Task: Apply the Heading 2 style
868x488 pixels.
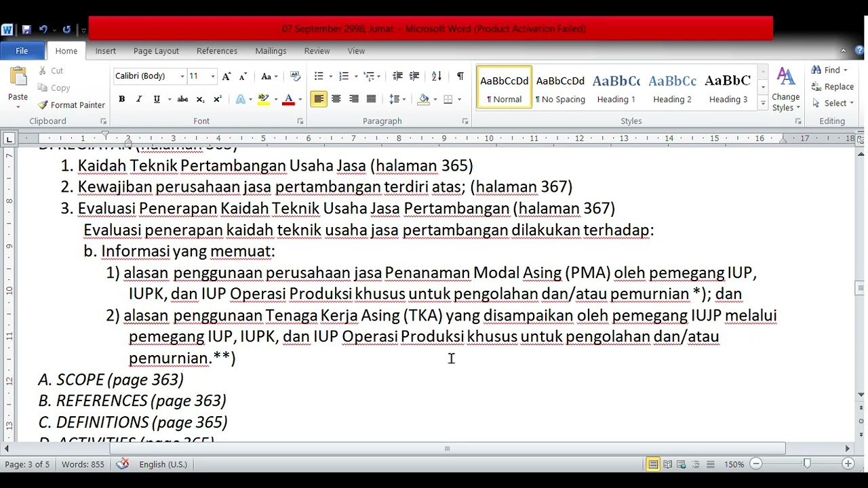Action: [x=672, y=87]
